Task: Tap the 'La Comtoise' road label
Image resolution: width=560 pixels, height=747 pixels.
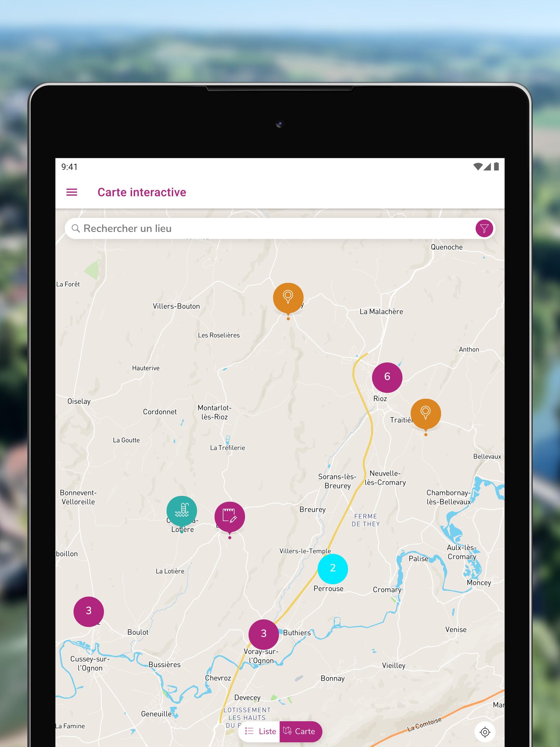Action: [x=424, y=724]
